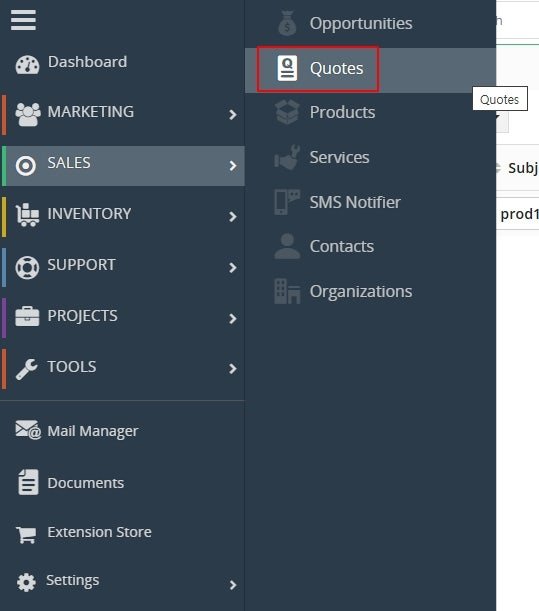Click the Contacts person icon
The height and width of the screenshot is (611, 539).
click(287, 246)
